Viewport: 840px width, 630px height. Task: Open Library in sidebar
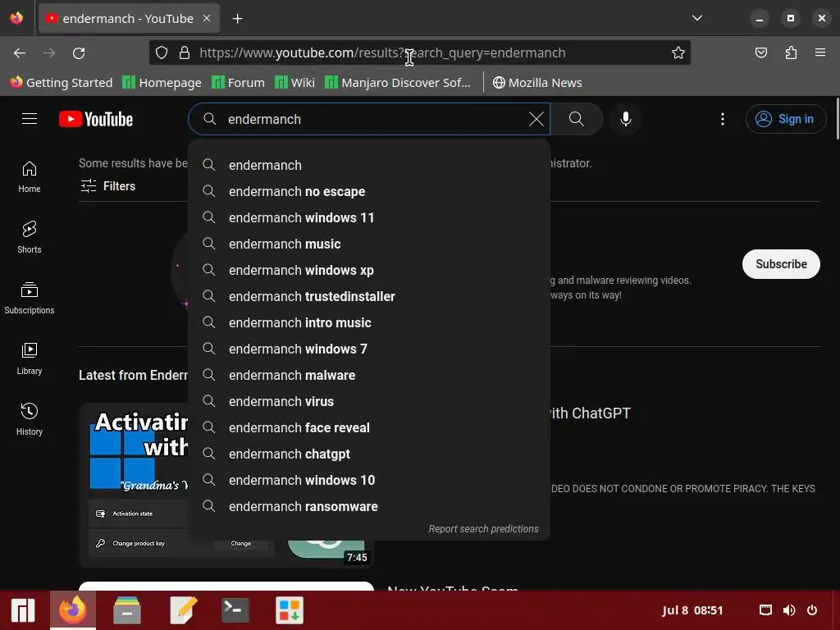pyautogui.click(x=29, y=359)
